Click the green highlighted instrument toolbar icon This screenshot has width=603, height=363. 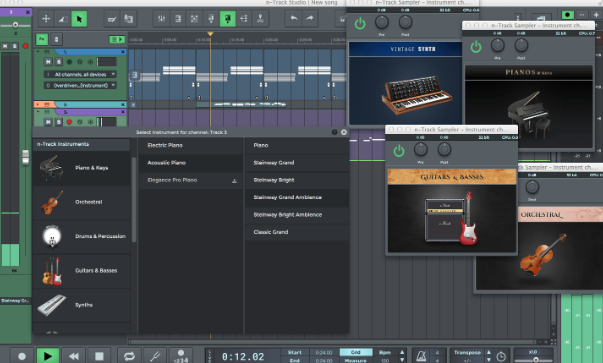click(227, 18)
